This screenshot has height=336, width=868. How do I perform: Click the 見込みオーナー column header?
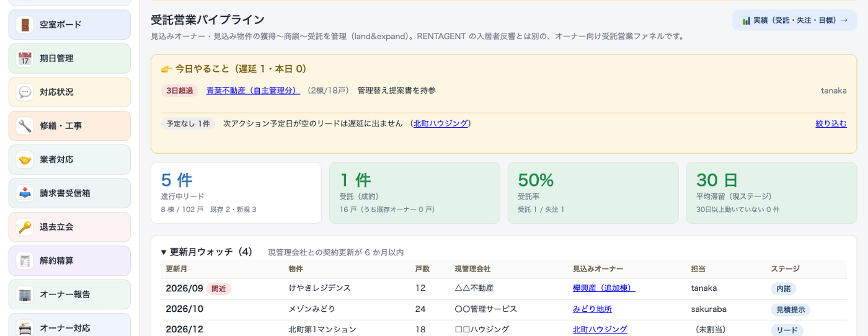[x=598, y=269]
